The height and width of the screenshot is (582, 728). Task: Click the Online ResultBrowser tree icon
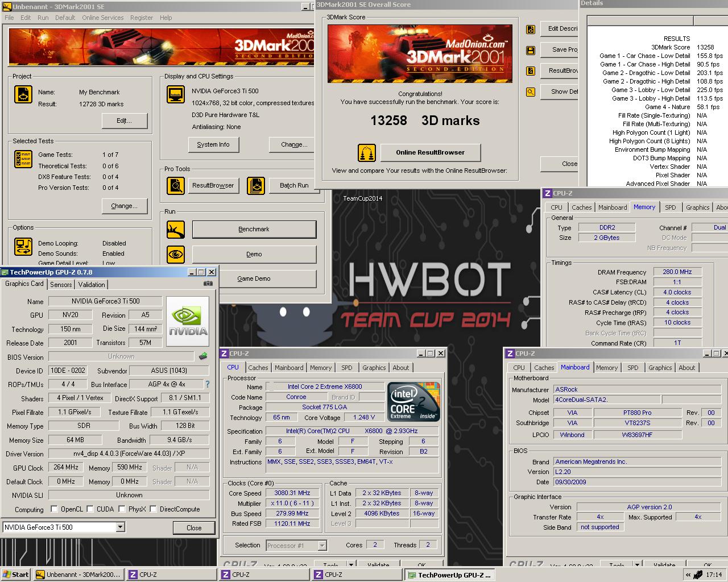[367, 152]
